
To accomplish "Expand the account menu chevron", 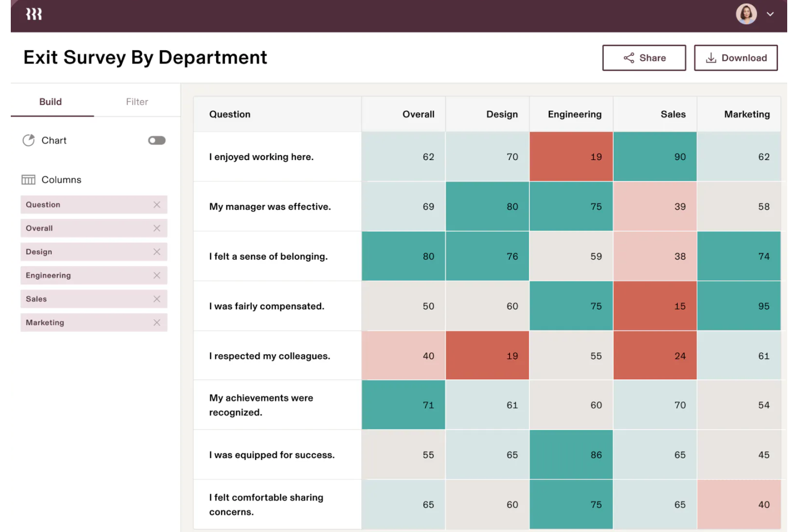I will pyautogui.click(x=770, y=15).
